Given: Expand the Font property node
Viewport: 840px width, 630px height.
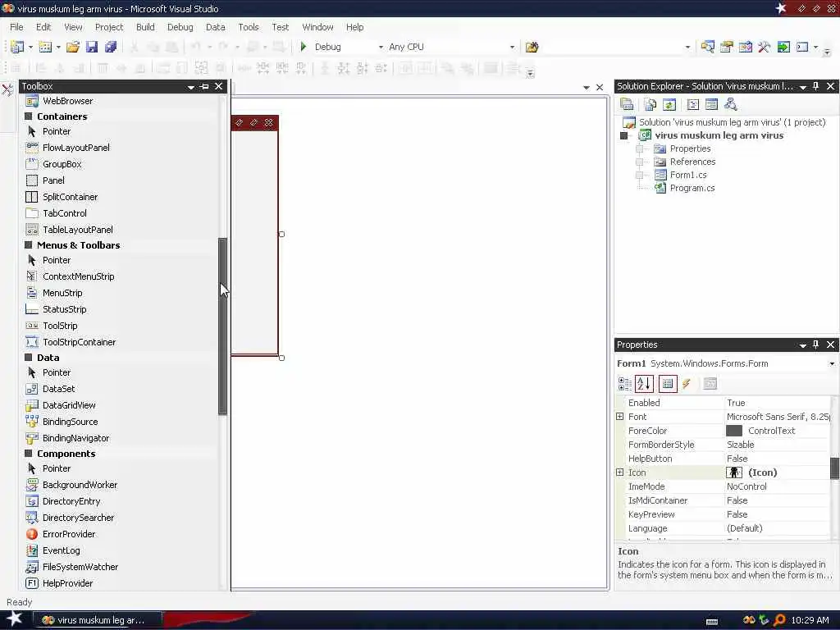Looking at the screenshot, I should pyautogui.click(x=620, y=416).
